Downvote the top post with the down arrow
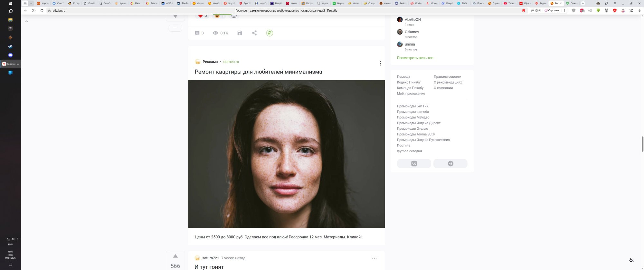 coord(175,16)
